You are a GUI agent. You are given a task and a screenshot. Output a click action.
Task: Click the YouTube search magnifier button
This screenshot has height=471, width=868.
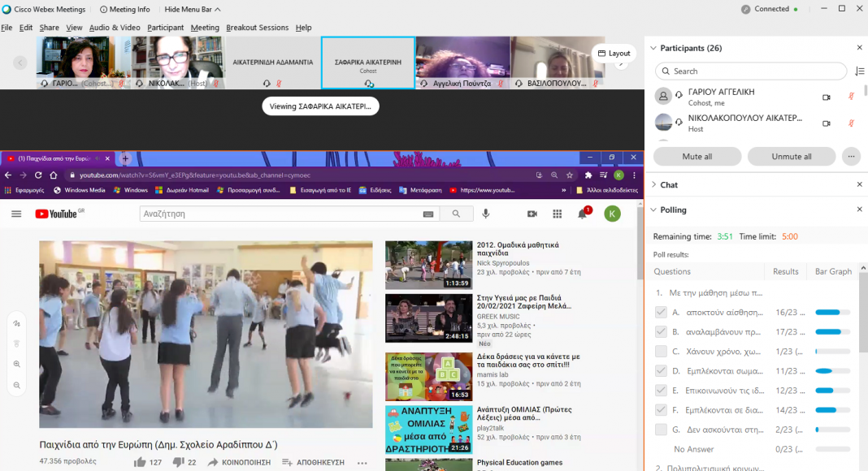coord(456,214)
